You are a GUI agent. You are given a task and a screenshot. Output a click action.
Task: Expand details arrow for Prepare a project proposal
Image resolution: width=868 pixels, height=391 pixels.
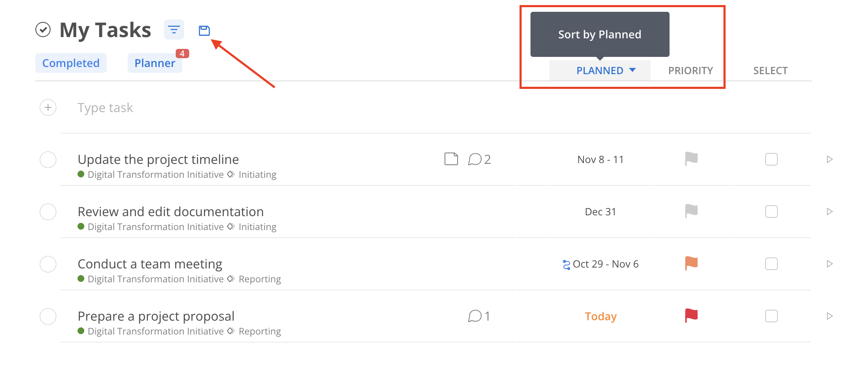(x=830, y=316)
